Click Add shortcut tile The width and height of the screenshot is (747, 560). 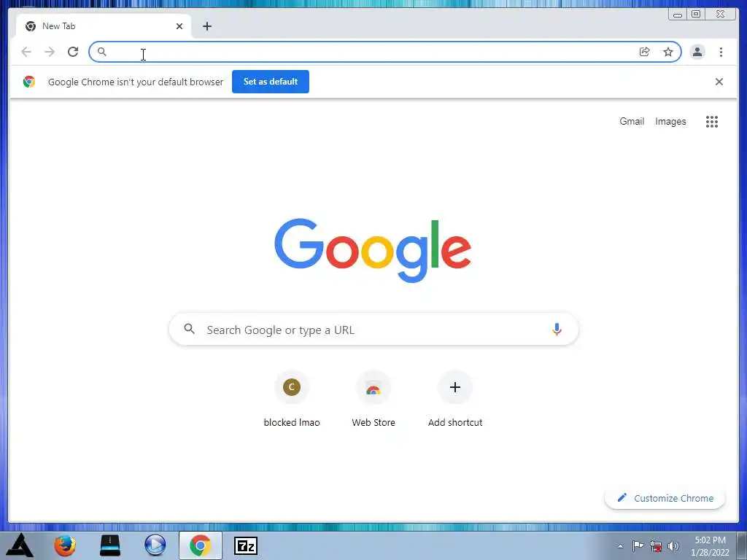pyautogui.click(x=455, y=399)
